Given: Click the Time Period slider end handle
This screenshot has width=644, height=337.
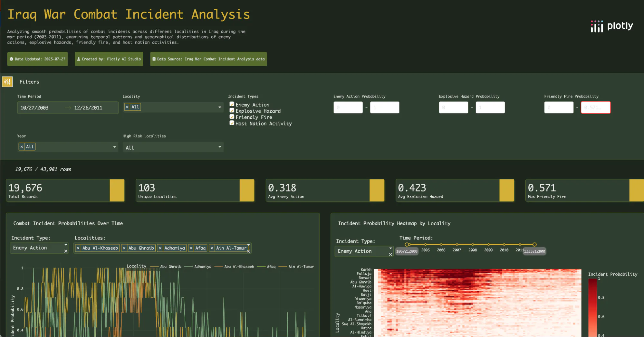Looking at the screenshot, I should pyautogui.click(x=534, y=245).
